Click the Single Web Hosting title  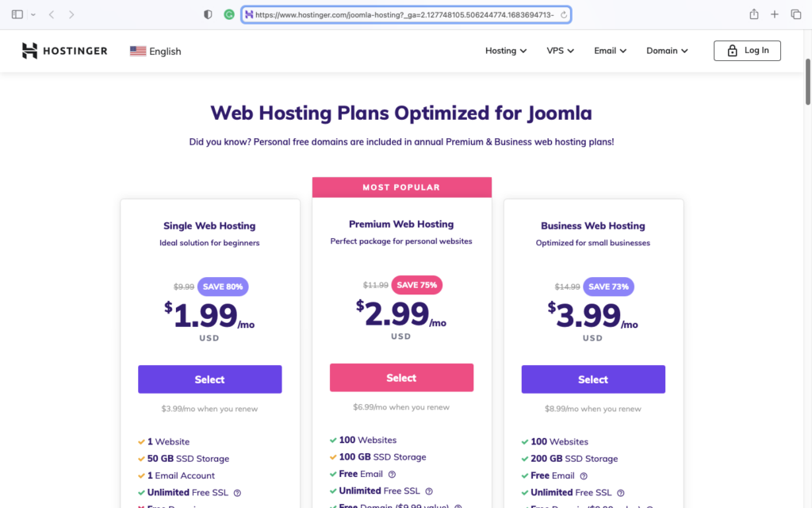coord(209,226)
